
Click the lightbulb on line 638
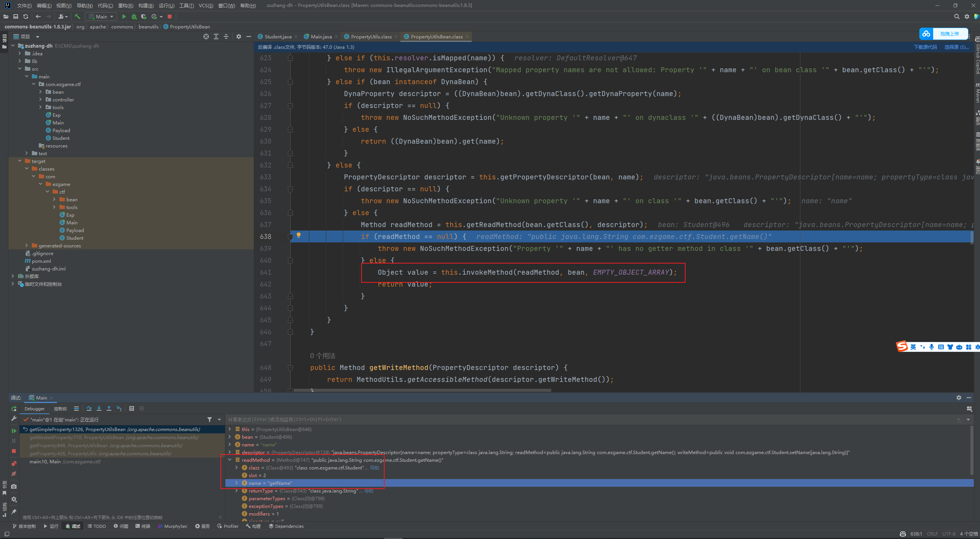pyautogui.click(x=299, y=235)
